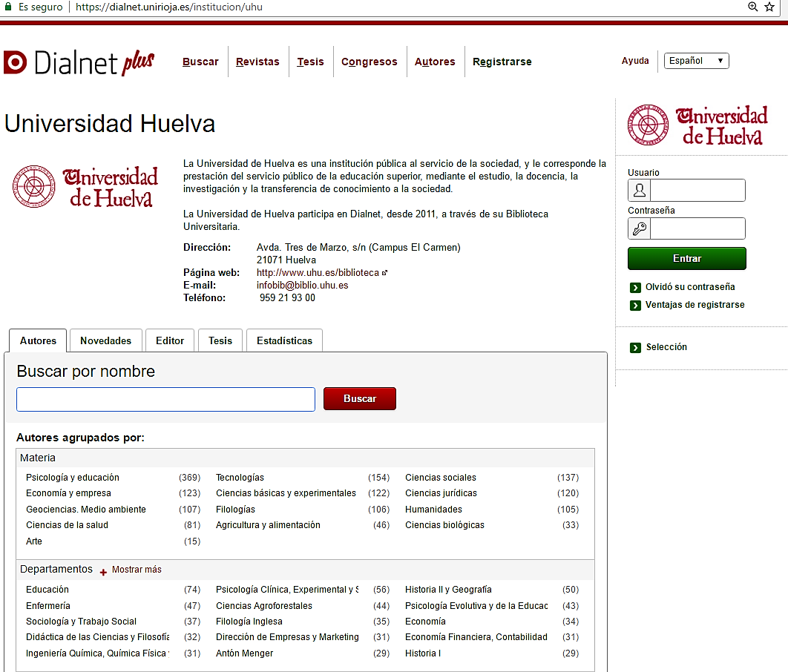Open the Buscar menu item
This screenshot has width=788, height=672.
[200, 62]
